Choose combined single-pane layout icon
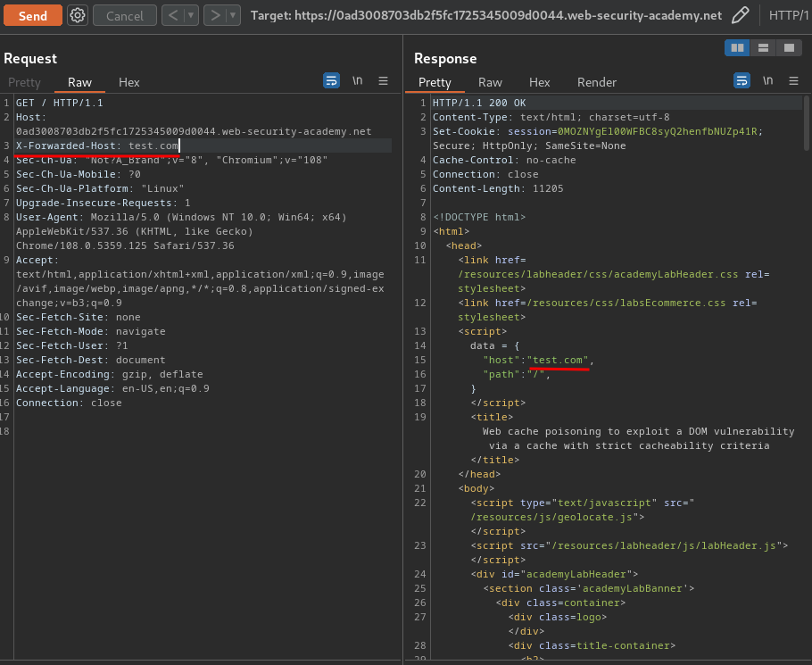The image size is (812, 665). 789,48
